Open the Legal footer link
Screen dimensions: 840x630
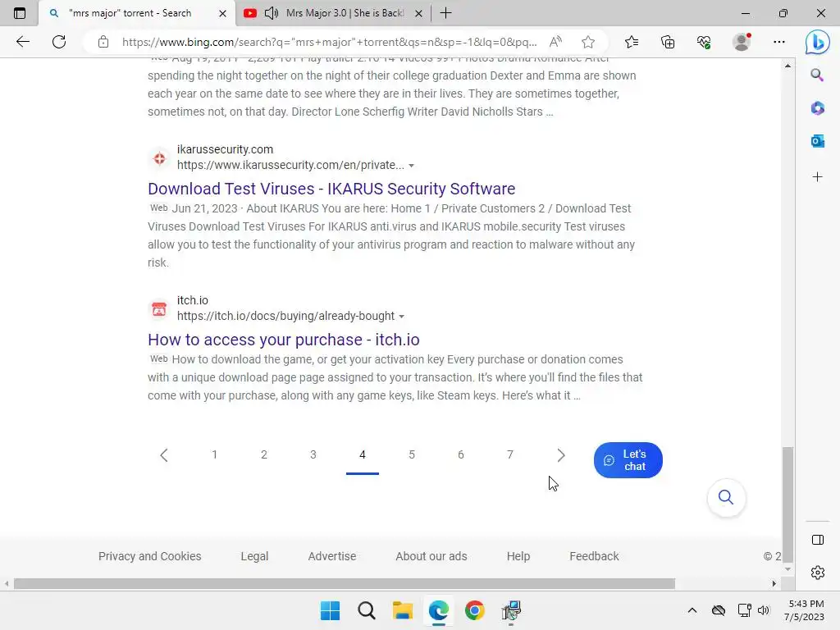(x=254, y=556)
